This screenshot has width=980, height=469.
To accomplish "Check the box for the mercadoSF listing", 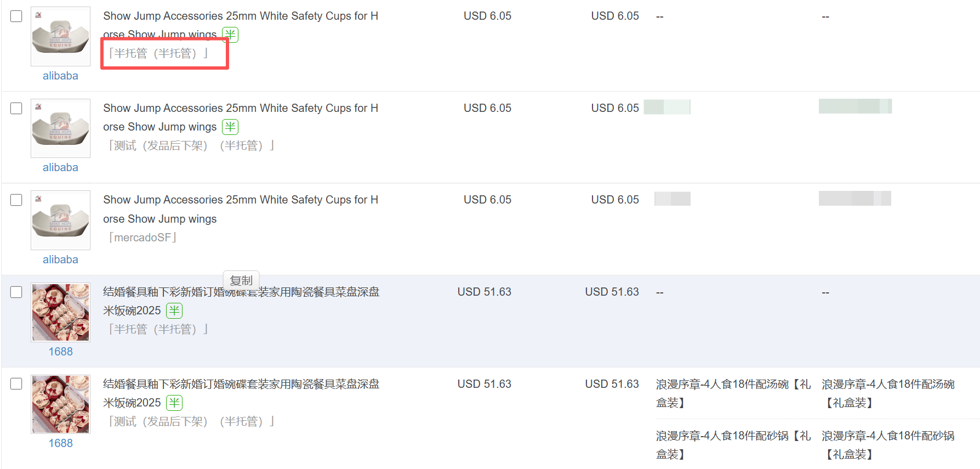I will [x=16, y=200].
